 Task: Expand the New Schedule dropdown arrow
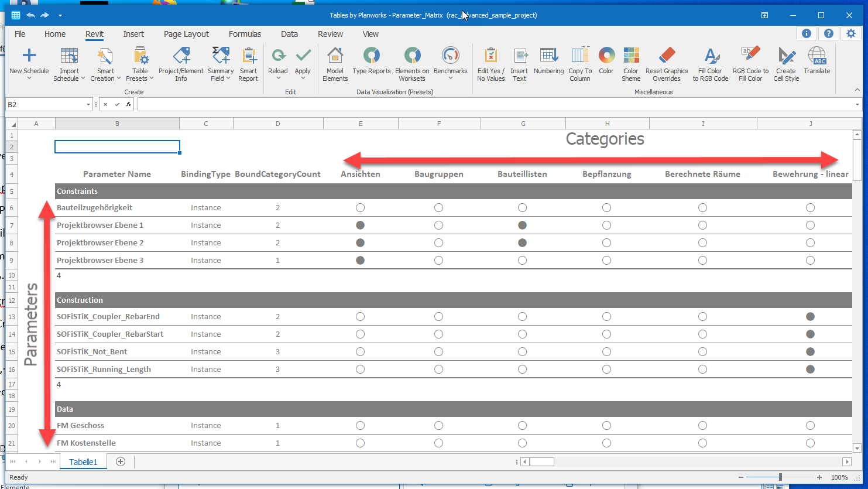pyautogui.click(x=29, y=78)
